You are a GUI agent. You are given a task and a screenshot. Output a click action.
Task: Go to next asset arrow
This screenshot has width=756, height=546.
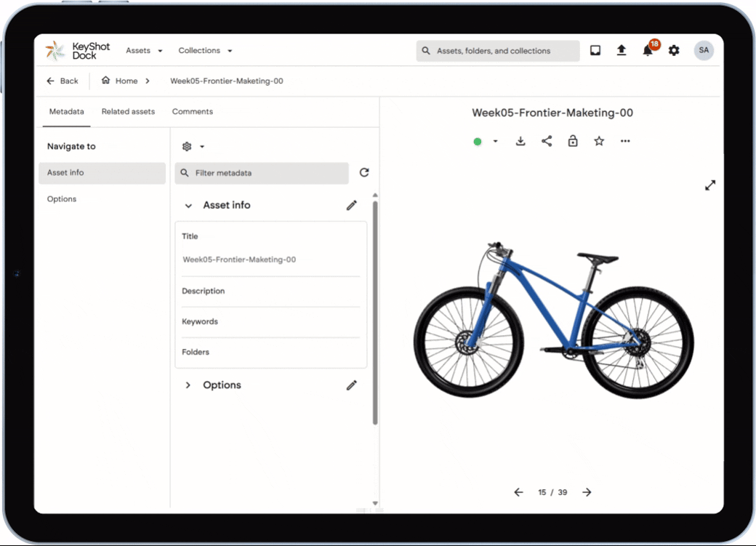pos(587,492)
